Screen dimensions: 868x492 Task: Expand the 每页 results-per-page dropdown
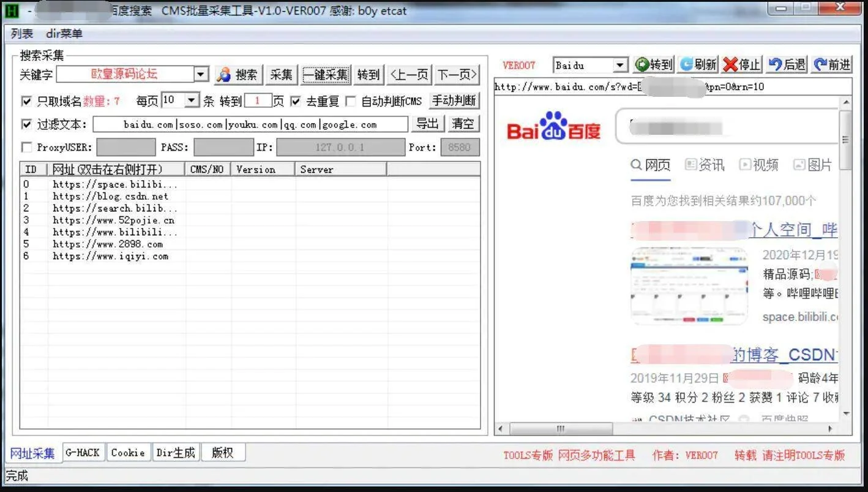tap(192, 100)
